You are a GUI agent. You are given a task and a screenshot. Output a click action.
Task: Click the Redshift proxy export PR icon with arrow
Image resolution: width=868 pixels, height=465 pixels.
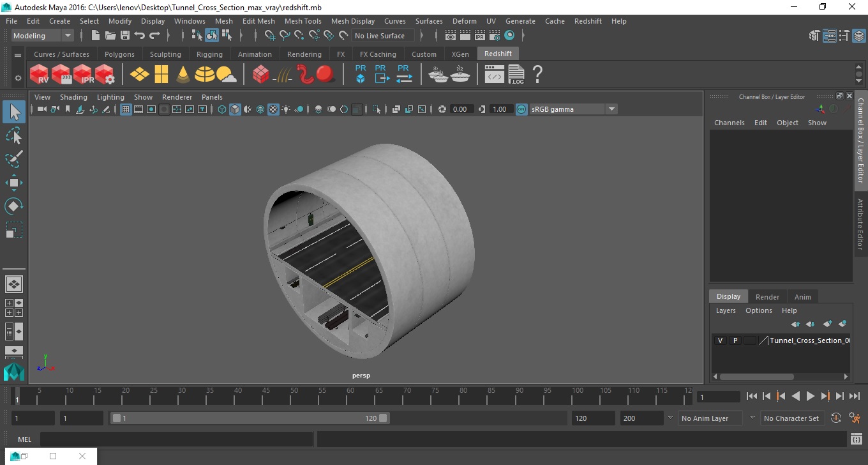pyautogui.click(x=382, y=75)
